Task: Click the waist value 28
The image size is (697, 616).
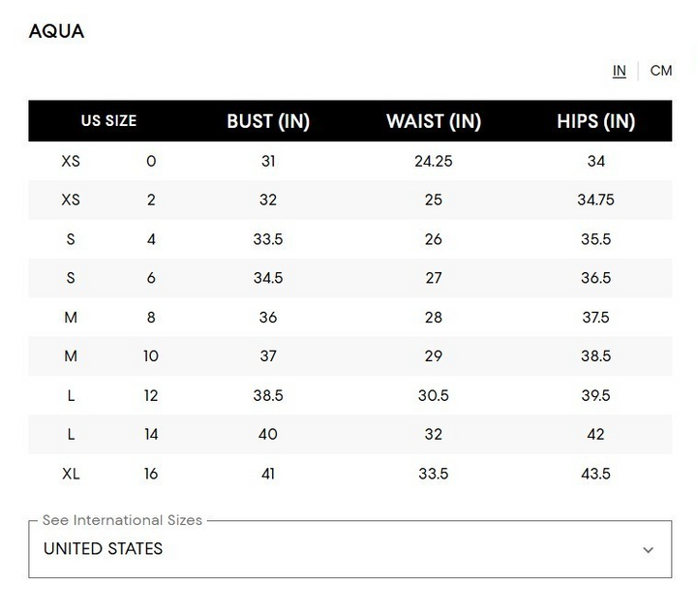Action: pos(434,318)
